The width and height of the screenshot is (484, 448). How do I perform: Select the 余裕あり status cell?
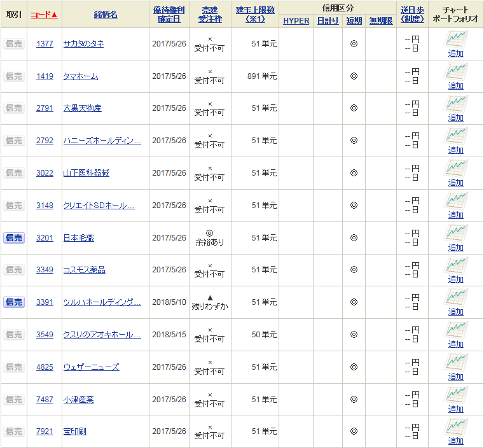[x=210, y=238]
